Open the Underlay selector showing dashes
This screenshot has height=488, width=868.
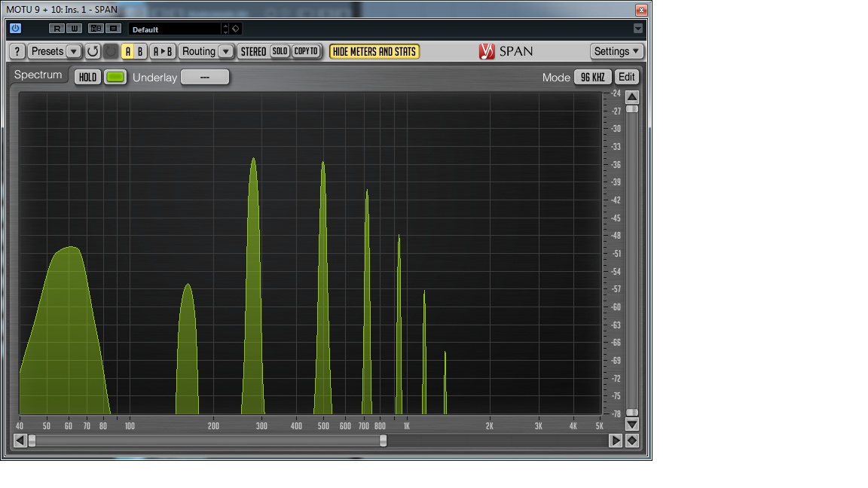[x=205, y=77]
